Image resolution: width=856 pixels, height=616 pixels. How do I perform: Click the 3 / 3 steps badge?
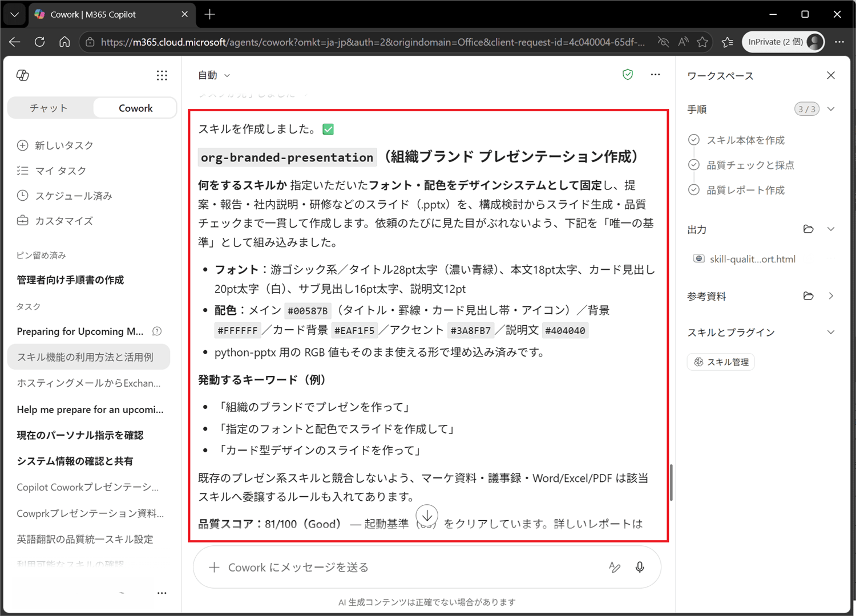point(807,109)
